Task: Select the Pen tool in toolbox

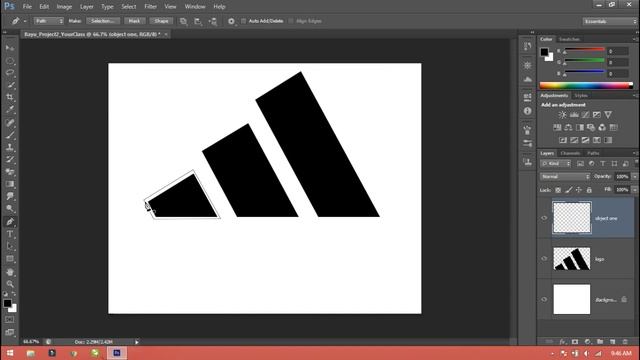Action: pyautogui.click(x=10, y=222)
